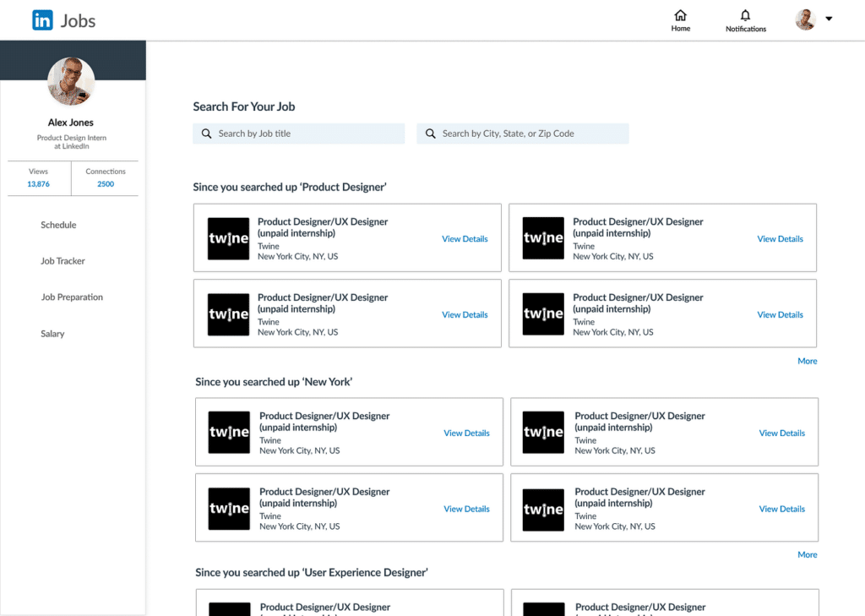The height and width of the screenshot is (616, 865).
Task: Click heading Since you searched up 'User Experience Designer'
Action: click(312, 572)
